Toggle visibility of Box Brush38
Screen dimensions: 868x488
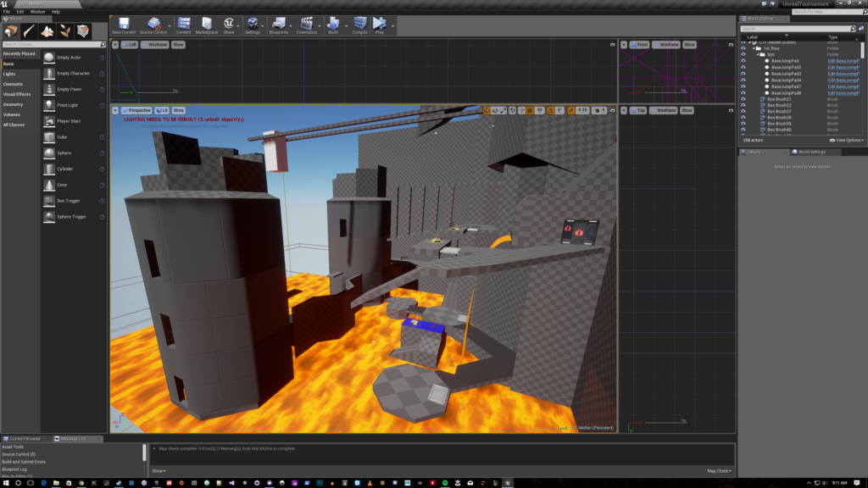(x=743, y=118)
